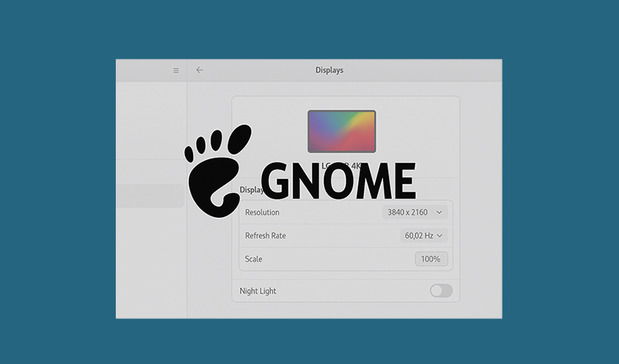Expand the 60,02 Hz refresh rate dropdown

pos(423,236)
